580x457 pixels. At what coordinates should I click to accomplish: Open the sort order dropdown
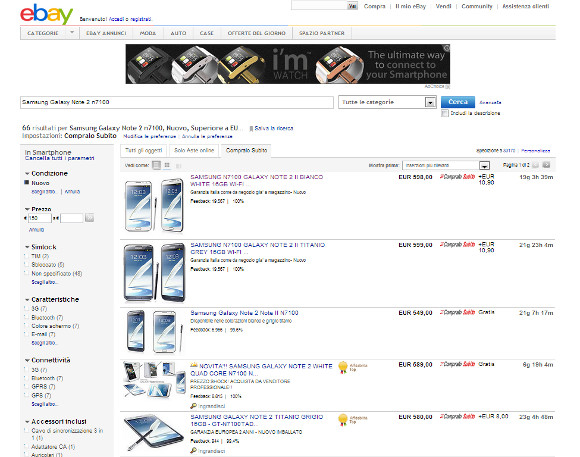click(x=446, y=165)
